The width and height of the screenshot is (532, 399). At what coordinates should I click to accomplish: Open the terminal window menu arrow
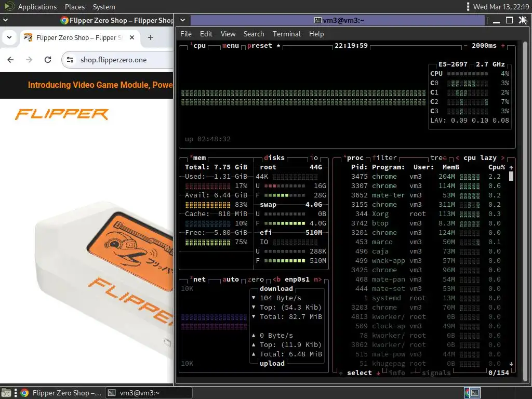tap(182, 20)
